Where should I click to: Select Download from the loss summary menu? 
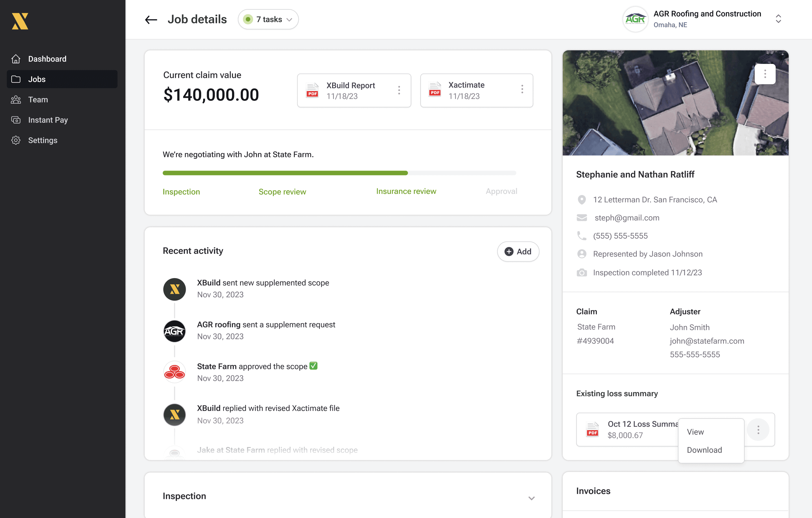tap(704, 450)
